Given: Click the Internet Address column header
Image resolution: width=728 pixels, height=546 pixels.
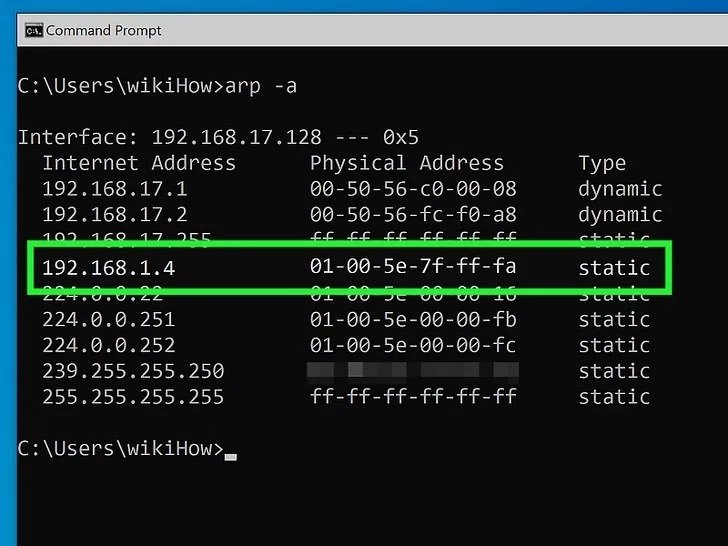Looking at the screenshot, I should click(x=139, y=163).
